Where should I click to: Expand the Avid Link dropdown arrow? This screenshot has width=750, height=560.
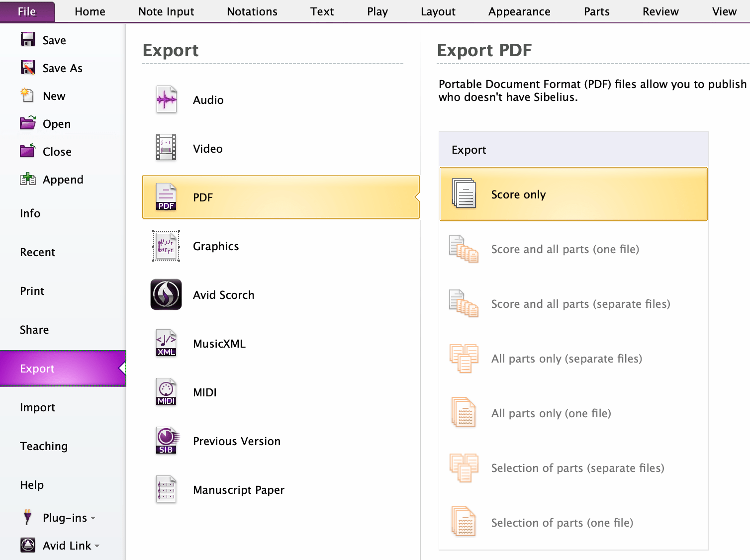coord(97,546)
